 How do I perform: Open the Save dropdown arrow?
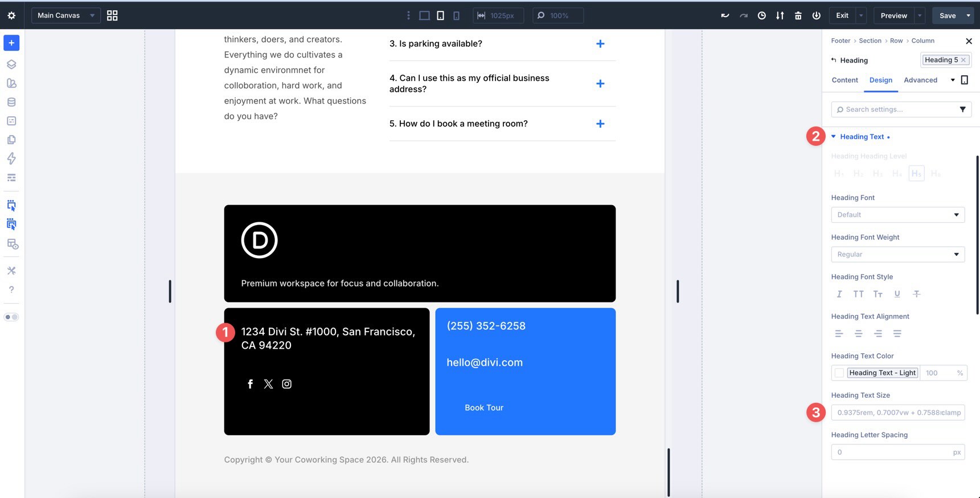click(x=969, y=15)
